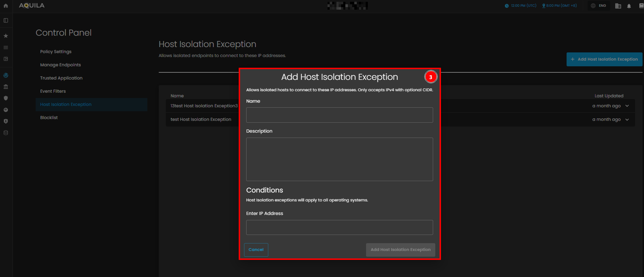The image size is (644, 277).
Task: Focus the Description text area
Action: (x=339, y=159)
